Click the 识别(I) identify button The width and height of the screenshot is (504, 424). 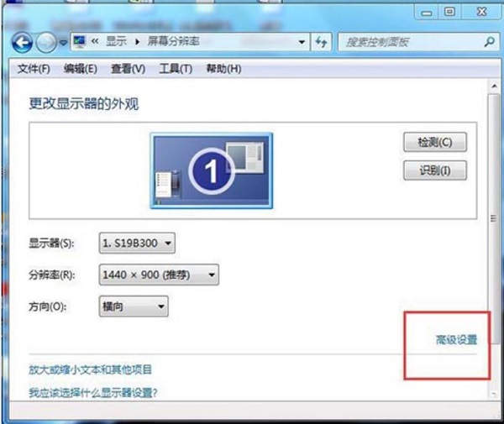(x=435, y=170)
